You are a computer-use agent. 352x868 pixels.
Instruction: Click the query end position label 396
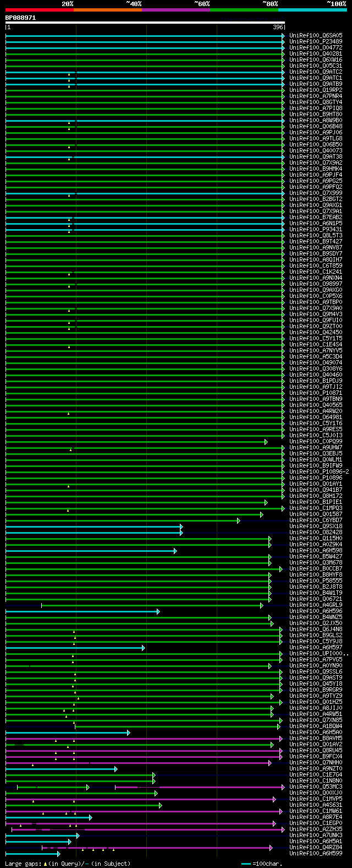[278, 27]
